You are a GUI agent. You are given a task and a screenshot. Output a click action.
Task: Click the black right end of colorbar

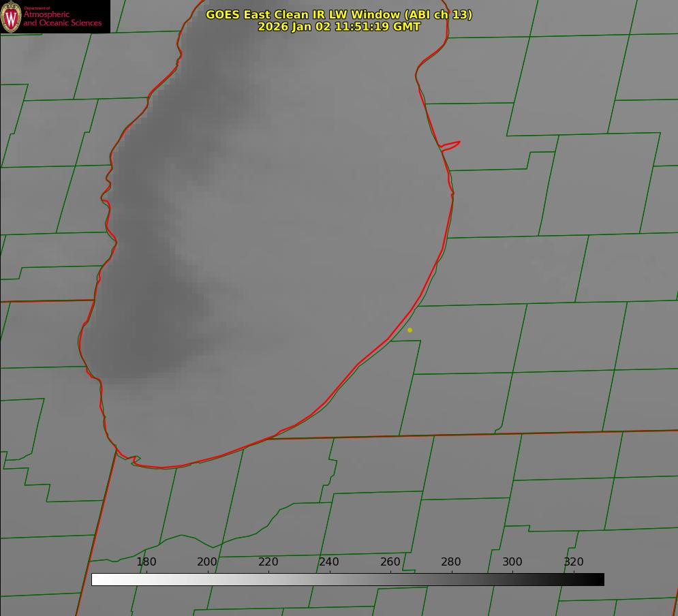600,579
